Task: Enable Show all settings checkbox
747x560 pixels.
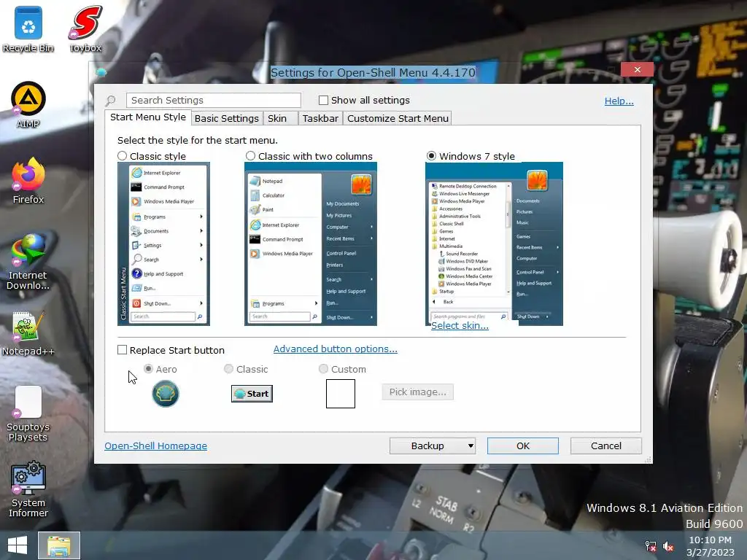Action: coord(323,100)
